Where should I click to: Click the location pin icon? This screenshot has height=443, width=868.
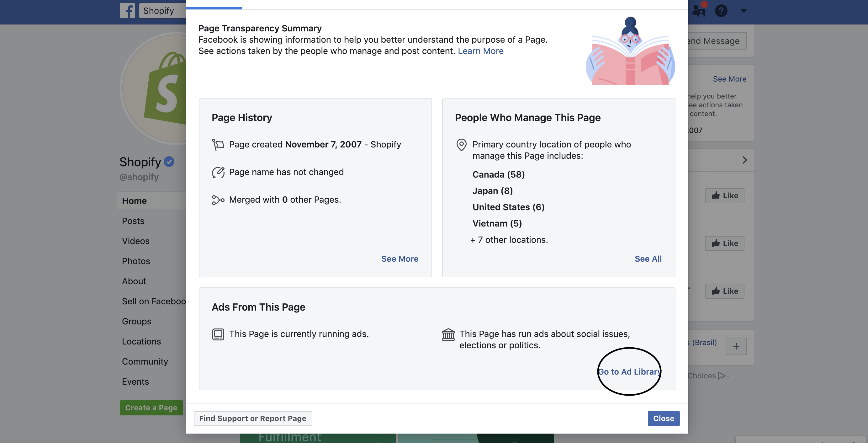[x=461, y=145]
